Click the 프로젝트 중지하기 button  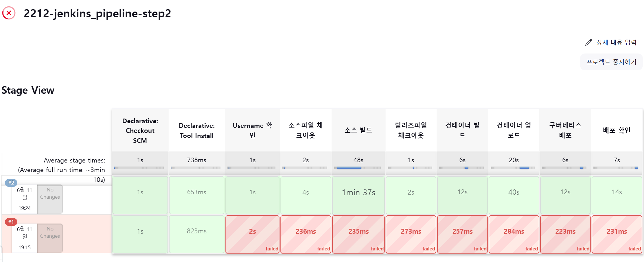[x=611, y=62]
